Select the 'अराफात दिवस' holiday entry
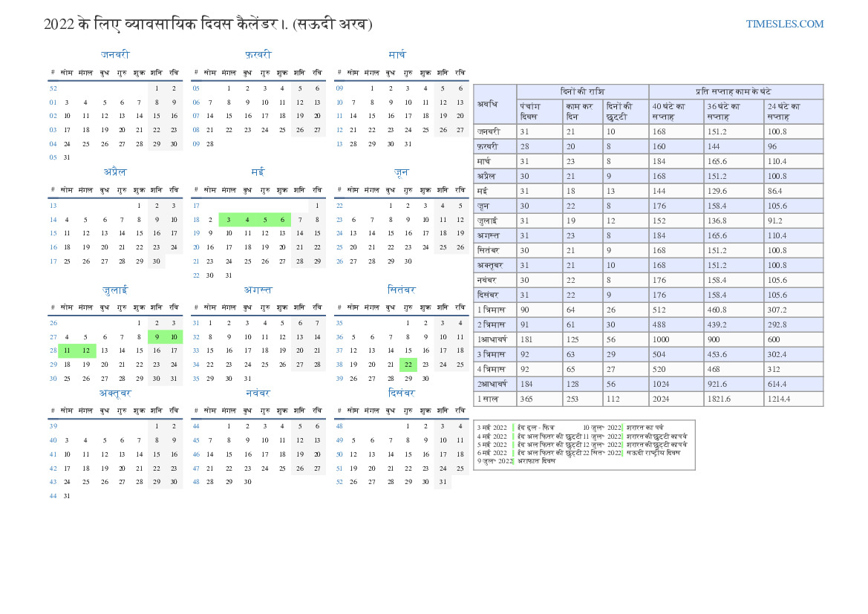 click(x=538, y=461)
